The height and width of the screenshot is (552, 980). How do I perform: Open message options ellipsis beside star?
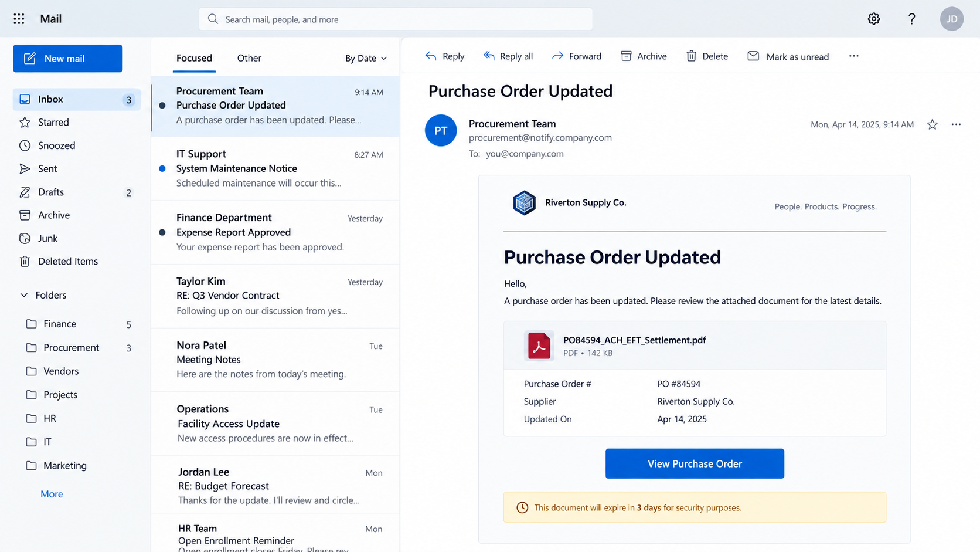coord(956,124)
